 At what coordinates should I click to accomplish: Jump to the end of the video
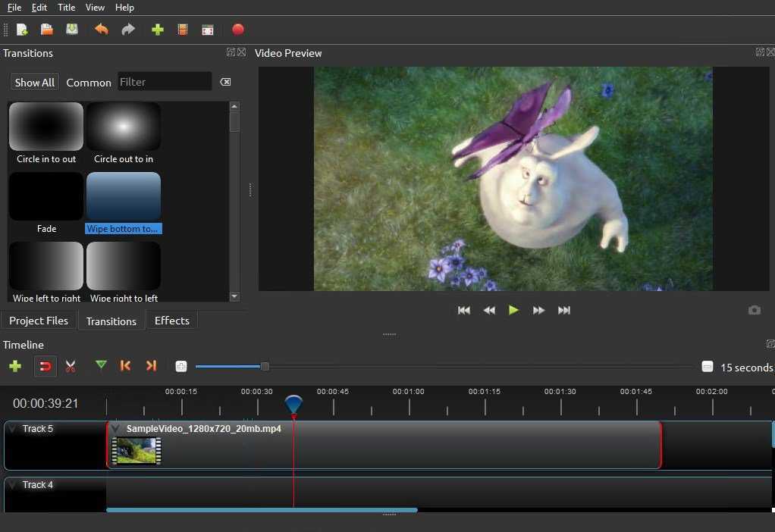click(x=564, y=310)
